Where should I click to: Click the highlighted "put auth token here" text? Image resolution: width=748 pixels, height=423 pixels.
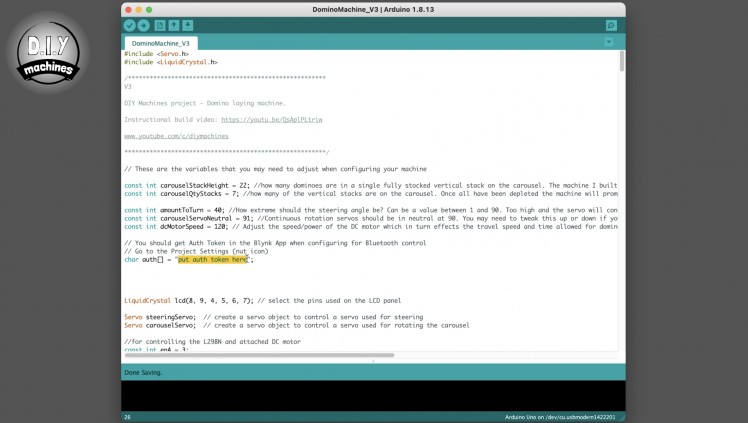point(212,259)
